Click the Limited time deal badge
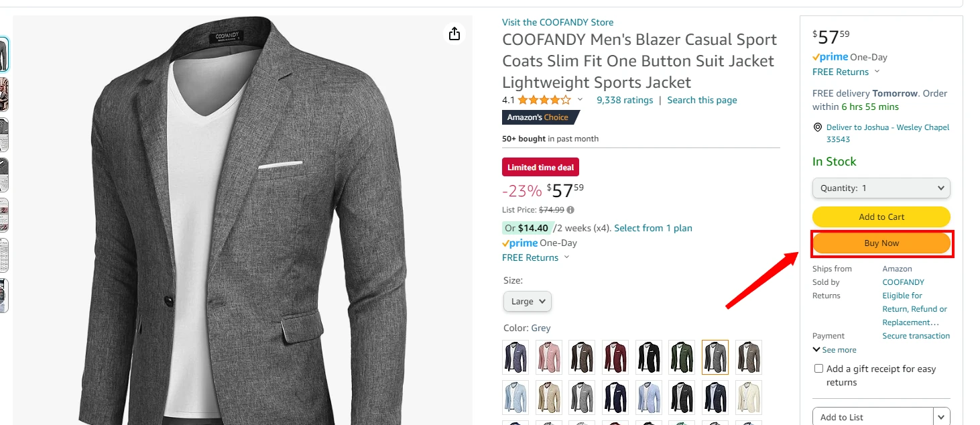 click(540, 168)
